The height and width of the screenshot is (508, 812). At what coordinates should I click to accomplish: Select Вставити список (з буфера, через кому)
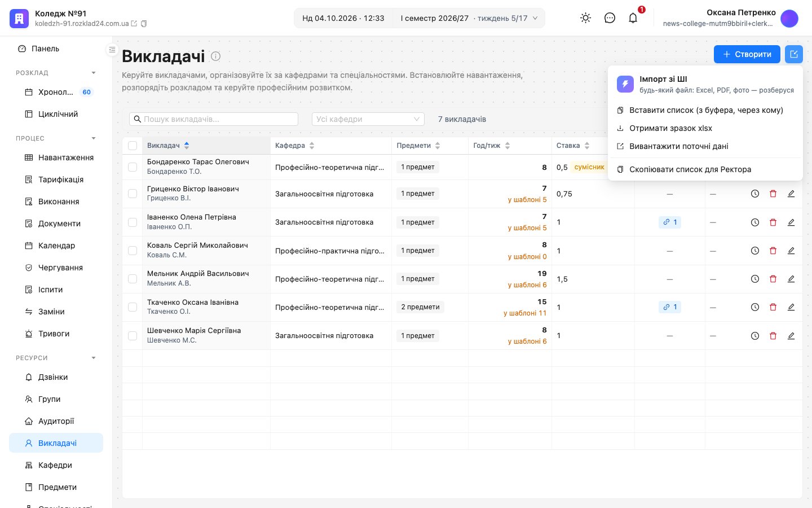[x=705, y=110]
